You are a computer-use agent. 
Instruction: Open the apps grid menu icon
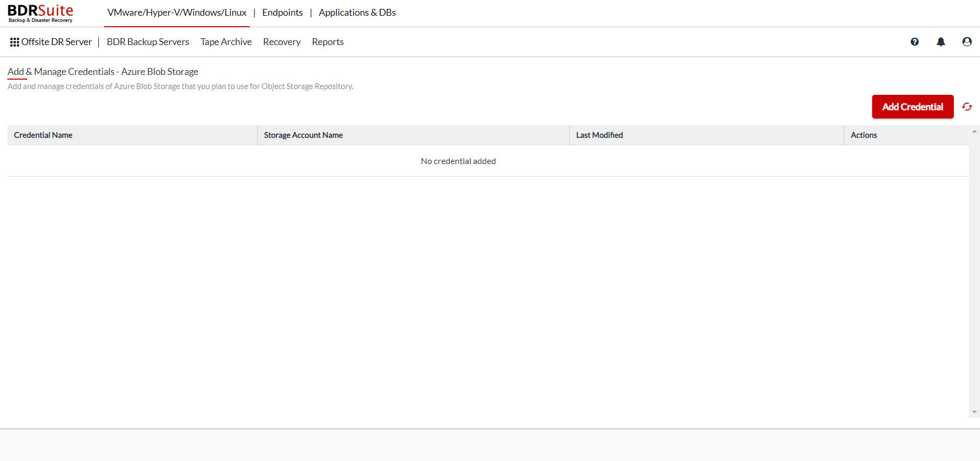[15, 42]
